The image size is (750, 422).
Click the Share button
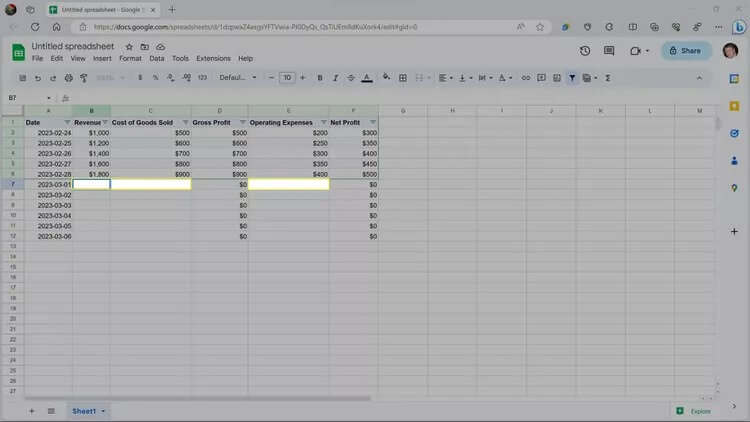685,50
